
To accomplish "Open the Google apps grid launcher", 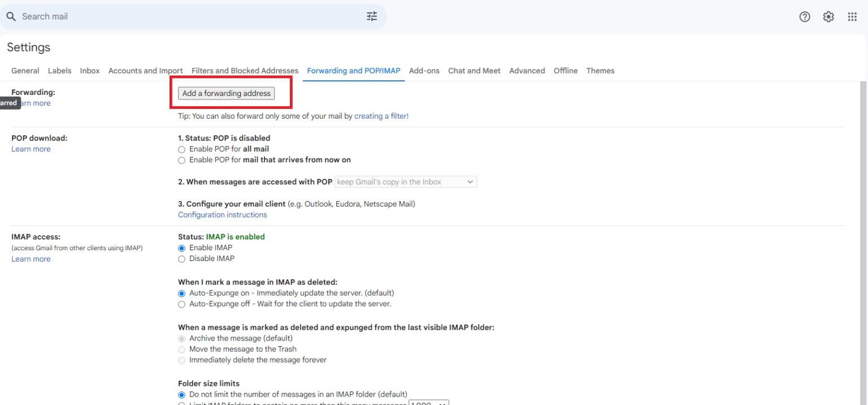I will 852,16.
